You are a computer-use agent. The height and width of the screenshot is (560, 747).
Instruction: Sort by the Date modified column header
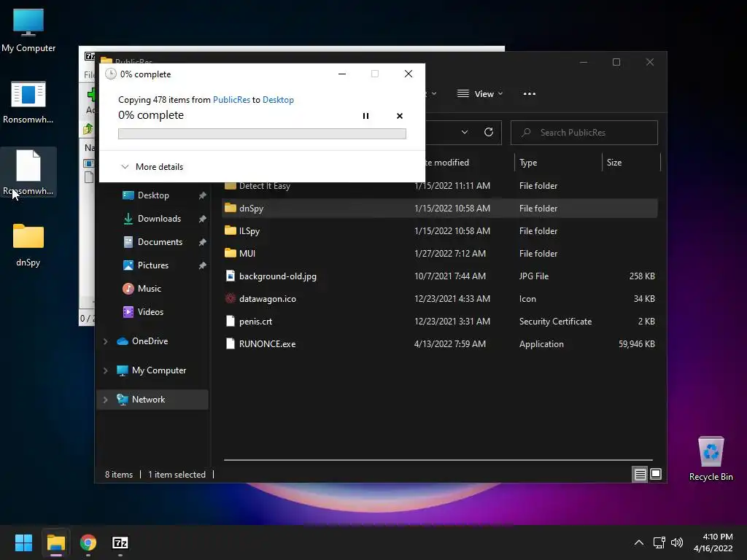pos(446,163)
